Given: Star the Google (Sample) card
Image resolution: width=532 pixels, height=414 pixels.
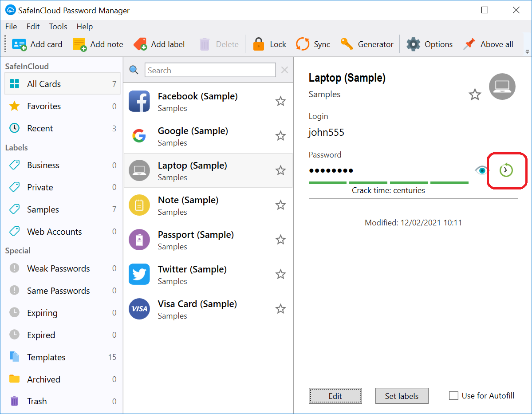Looking at the screenshot, I should pos(280,136).
